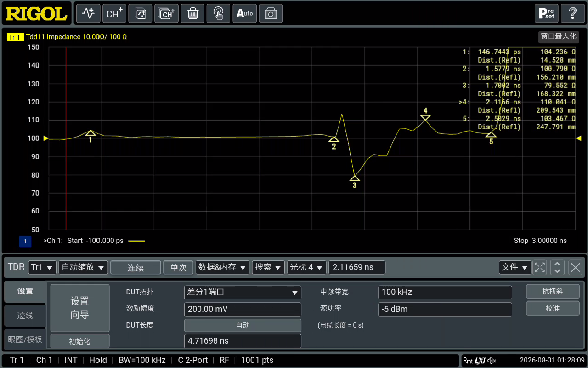The image size is (588, 368).
Task: Click the Preset button
Action: point(547,13)
